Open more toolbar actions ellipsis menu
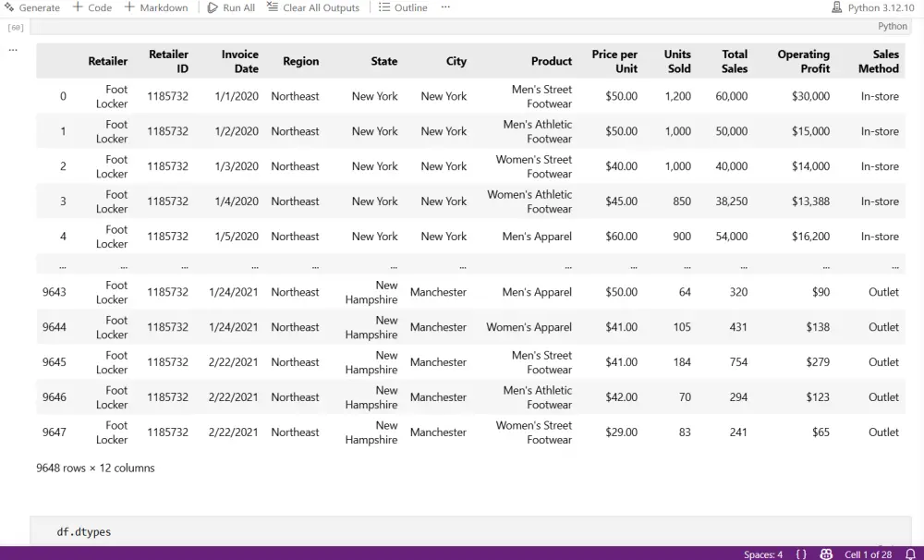Viewport: 924px width, 560px height. 445,7
